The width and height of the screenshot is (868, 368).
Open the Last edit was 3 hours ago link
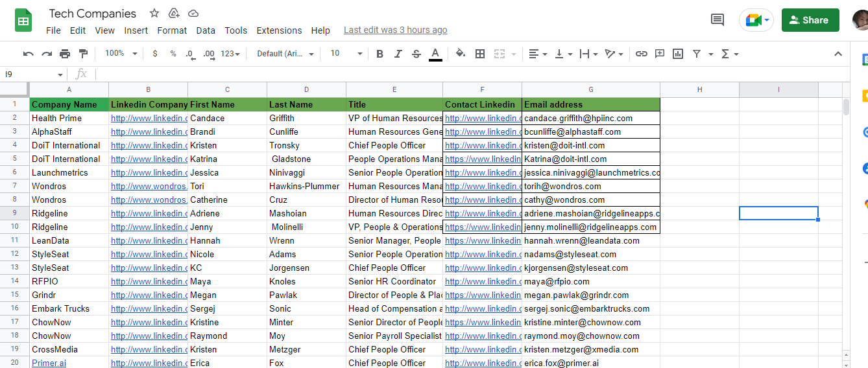pos(395,30)
